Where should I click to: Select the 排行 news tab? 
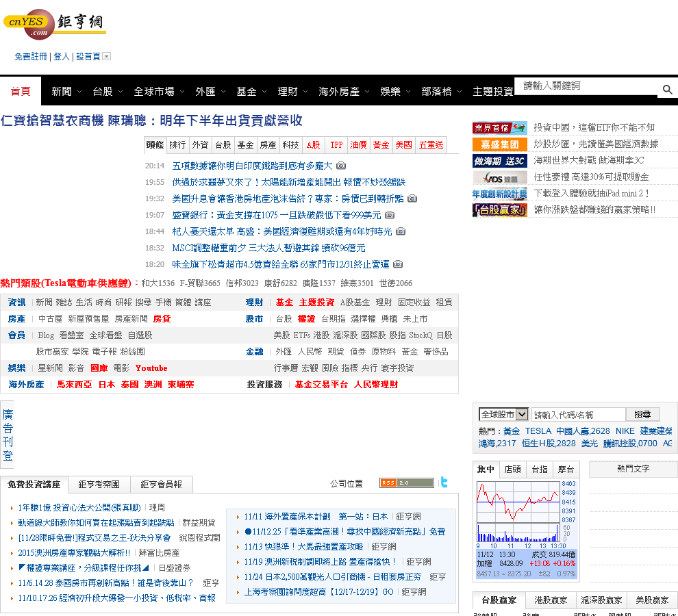pyautogui.click(x=177, y=145)
